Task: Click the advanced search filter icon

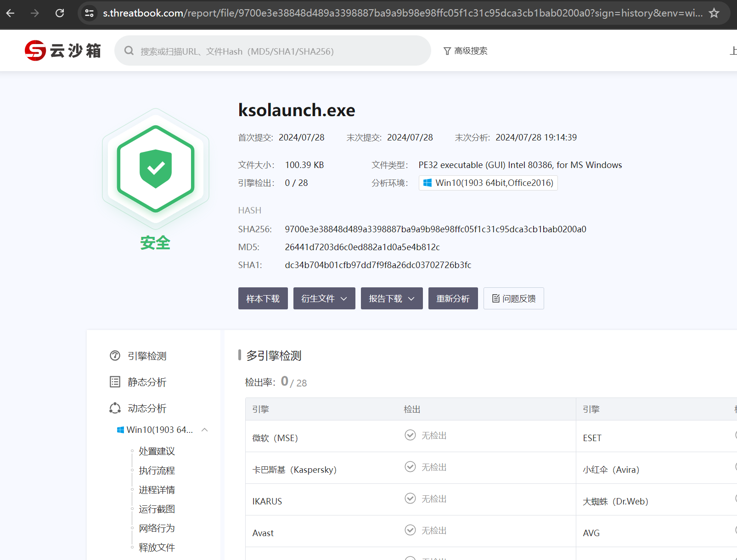Action: pos(447,51)
